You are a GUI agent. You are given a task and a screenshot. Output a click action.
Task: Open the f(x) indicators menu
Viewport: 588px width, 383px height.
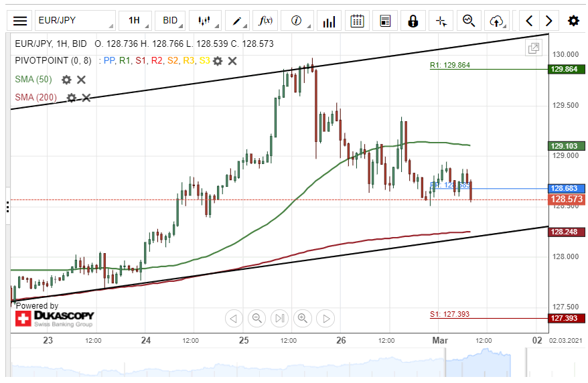click(265, 21)
